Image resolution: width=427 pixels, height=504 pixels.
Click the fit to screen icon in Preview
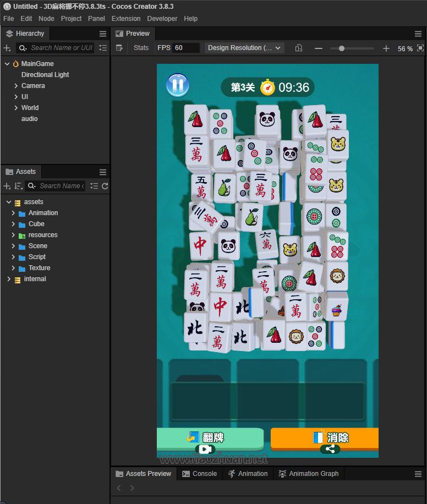[x=420, y=48]
